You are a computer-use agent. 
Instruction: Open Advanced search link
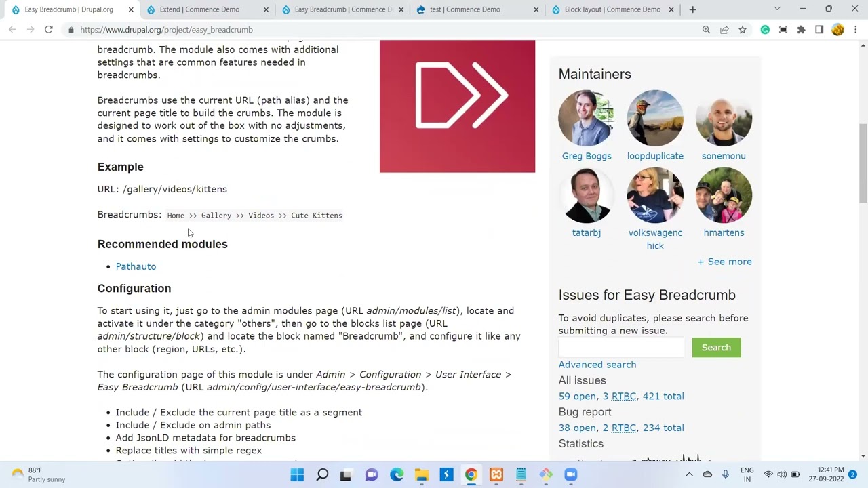[597, 365]
